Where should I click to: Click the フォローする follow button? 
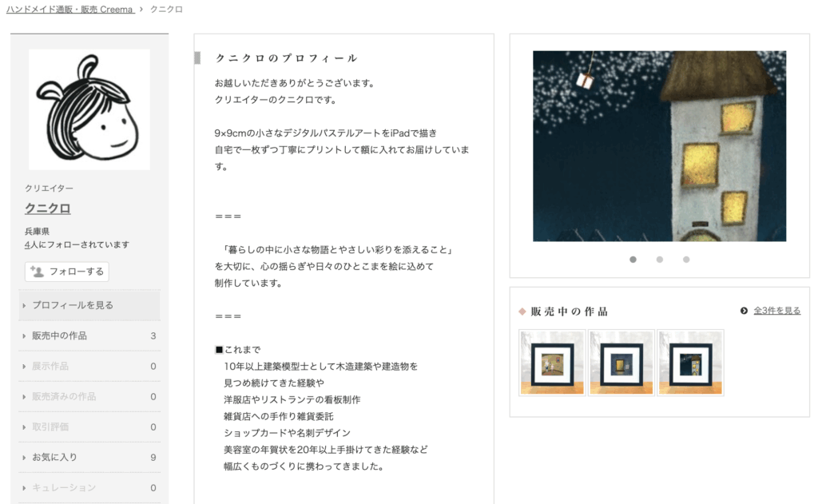pos(67,272)
